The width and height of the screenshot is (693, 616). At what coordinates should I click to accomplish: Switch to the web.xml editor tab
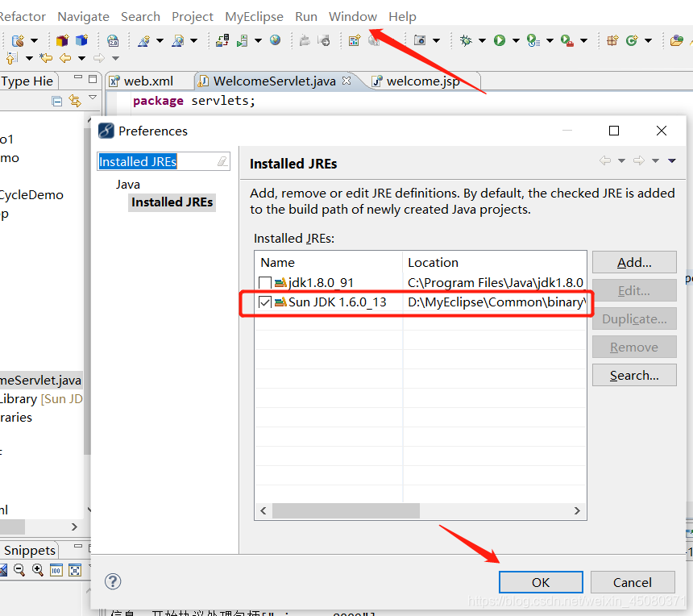click(148, 81)
